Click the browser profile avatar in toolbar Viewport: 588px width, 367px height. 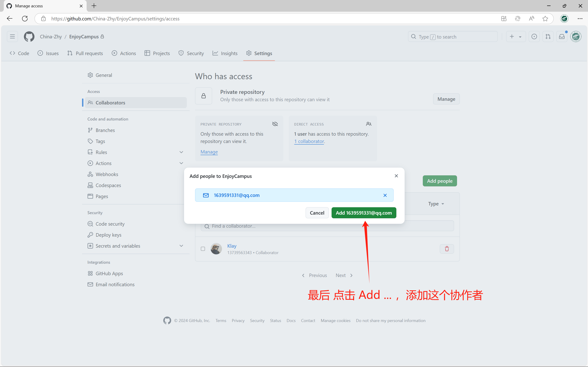click(564, 19)
